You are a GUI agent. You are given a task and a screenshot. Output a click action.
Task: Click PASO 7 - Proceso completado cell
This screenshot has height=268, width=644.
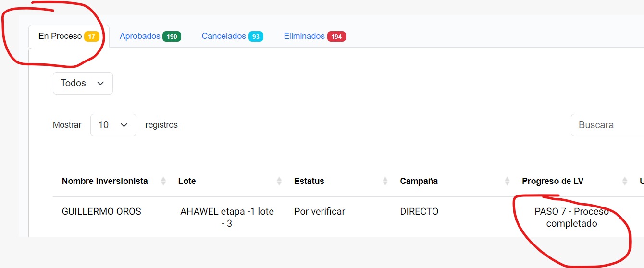[x=571, y=217]
